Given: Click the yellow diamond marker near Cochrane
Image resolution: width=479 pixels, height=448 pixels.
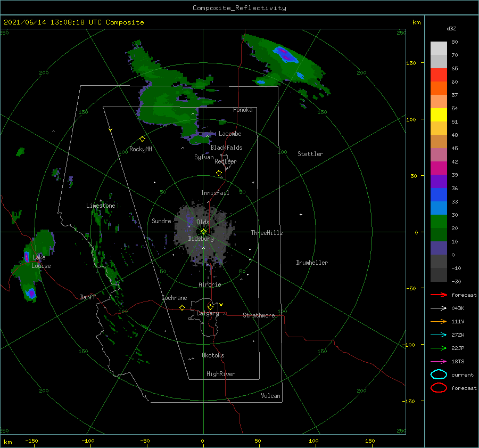Looking at the screenshot, I should click(x=182, y=307).
